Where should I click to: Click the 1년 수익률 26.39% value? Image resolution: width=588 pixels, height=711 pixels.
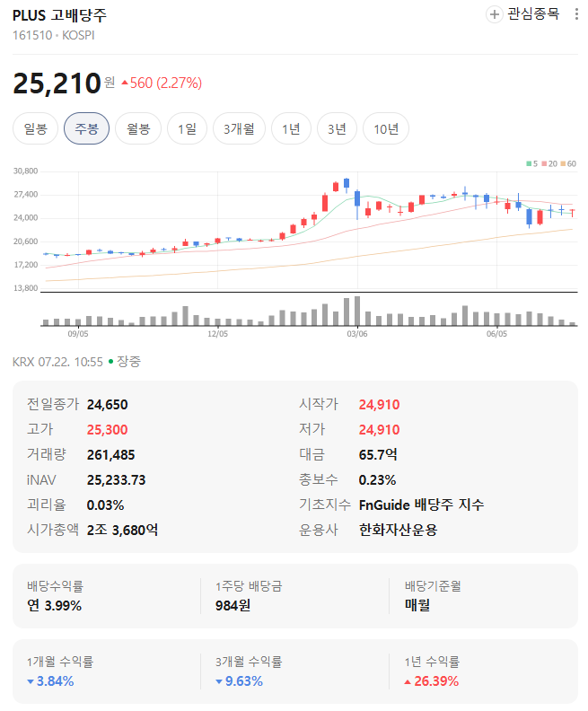tap(431, 681)
